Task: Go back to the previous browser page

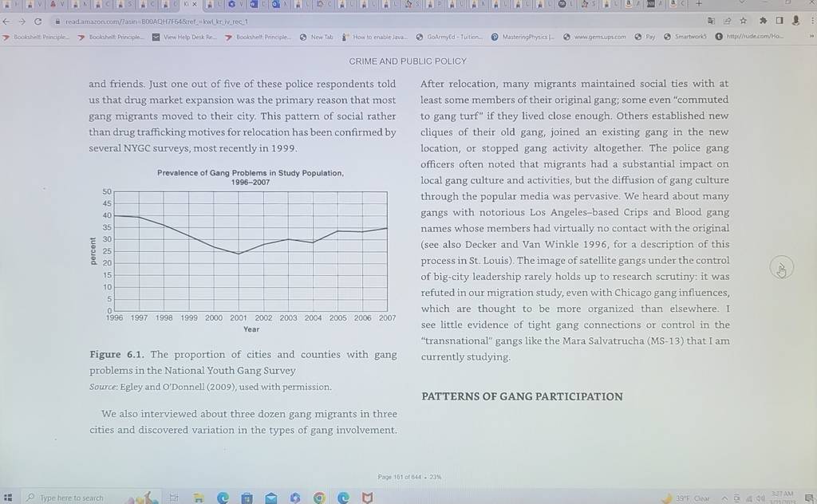Action: [6, 22]
